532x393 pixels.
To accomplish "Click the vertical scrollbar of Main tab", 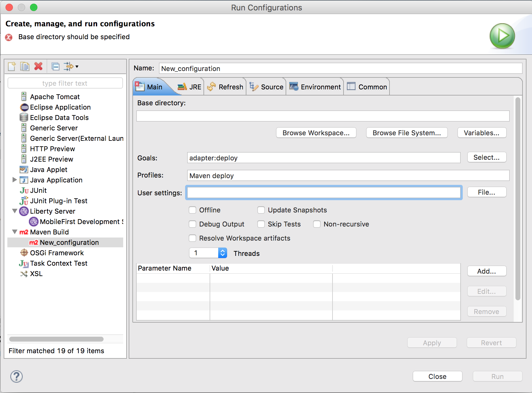I will 518,199.
